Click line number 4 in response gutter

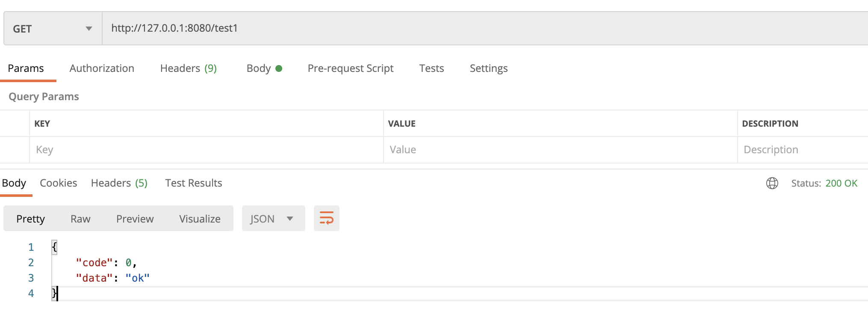coord(31,293)
